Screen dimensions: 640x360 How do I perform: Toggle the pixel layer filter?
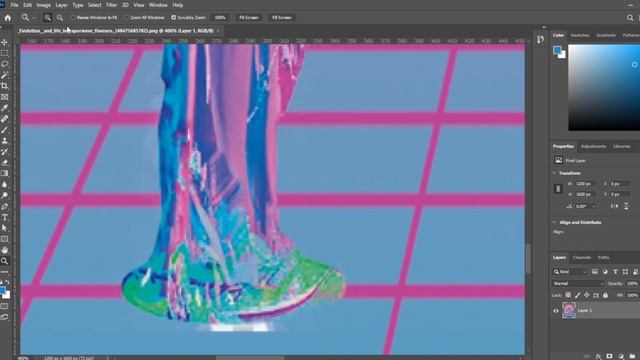point(595,272)
